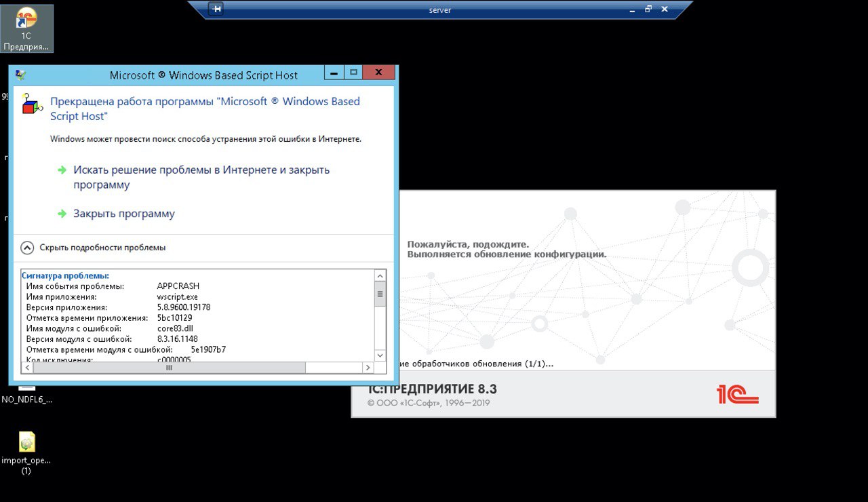Collapse Скрыть подробности проблемы chevron
This screenshot has height=502, width=868.
(27, 248)
